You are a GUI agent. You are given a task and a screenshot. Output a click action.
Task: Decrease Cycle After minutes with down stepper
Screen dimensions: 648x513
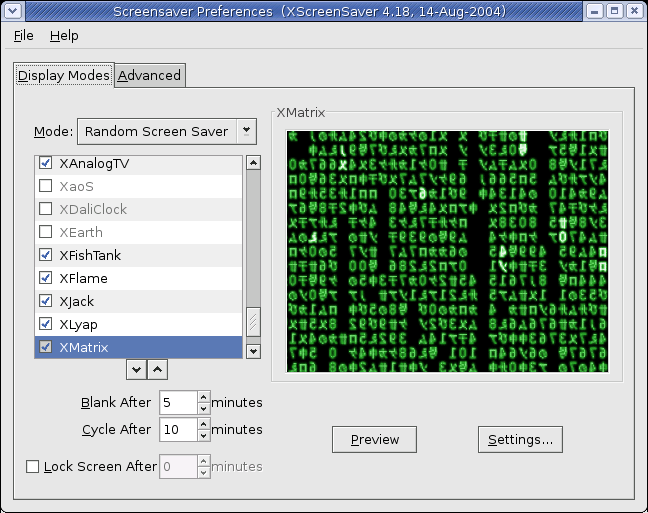(x=204, y=435)
